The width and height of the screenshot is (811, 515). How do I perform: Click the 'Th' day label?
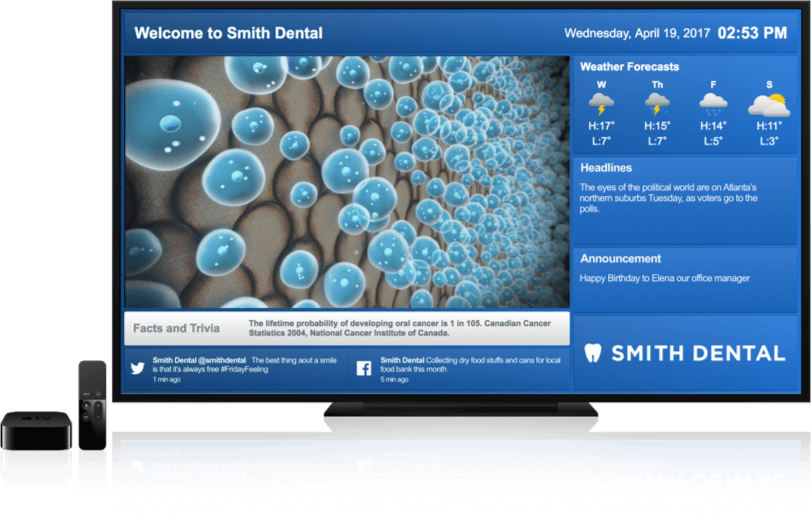[x=657, y=85]
